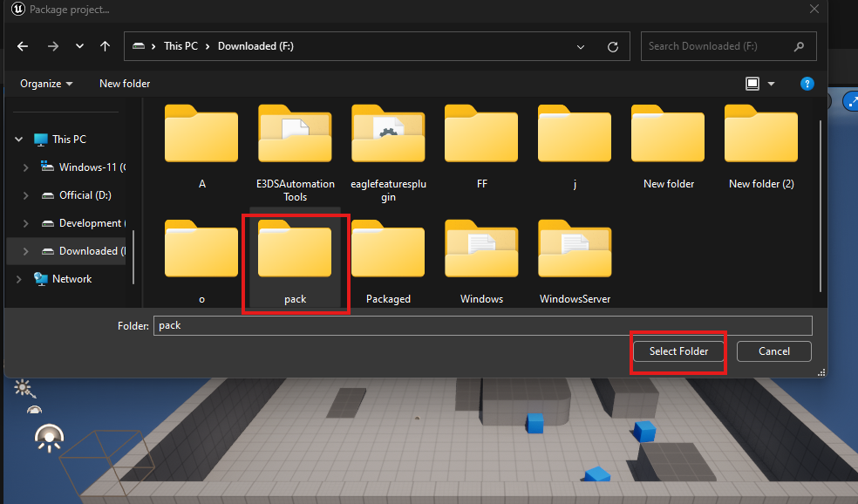The image size is (858, 504).
Task: Select the E3DSAutomationTools folder
Action: (295, 153)
